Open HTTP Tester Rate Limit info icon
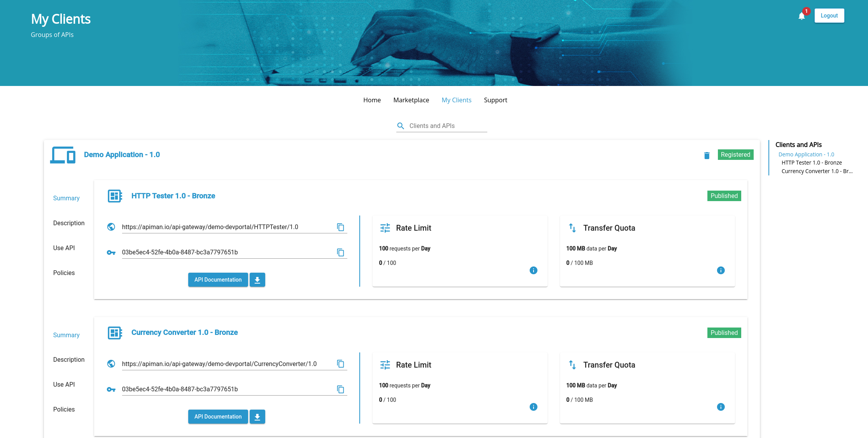 [533, 270]
